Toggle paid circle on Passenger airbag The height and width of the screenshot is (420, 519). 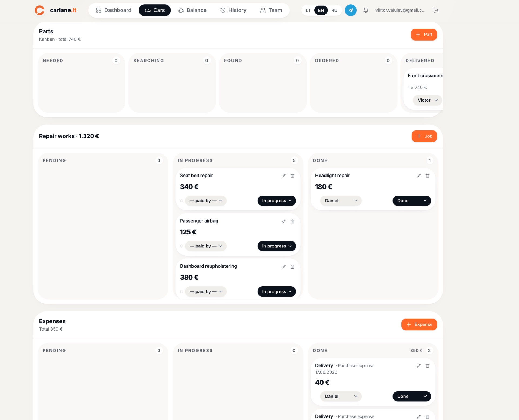pos(182,246)
